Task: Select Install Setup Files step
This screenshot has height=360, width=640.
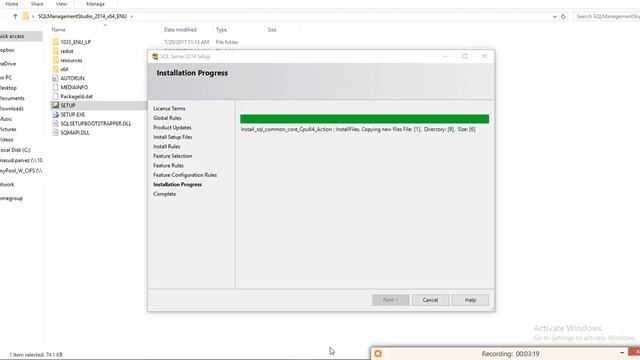Action: click(173, 137)
